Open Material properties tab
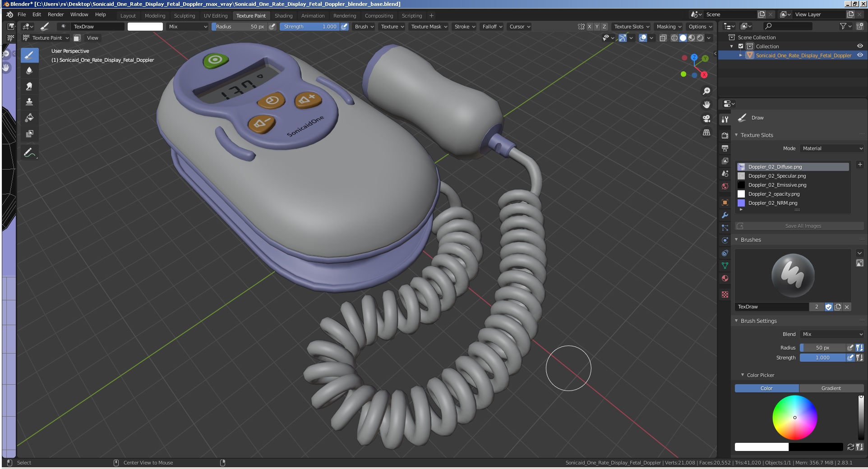868x469 pixels. tap(725, 278)
